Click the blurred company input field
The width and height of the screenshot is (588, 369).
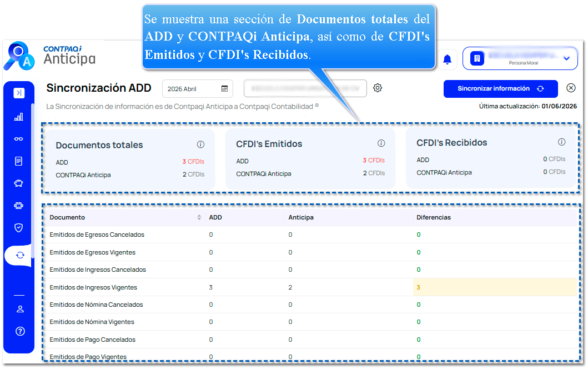pyautogui.click(x=305, y=88)
